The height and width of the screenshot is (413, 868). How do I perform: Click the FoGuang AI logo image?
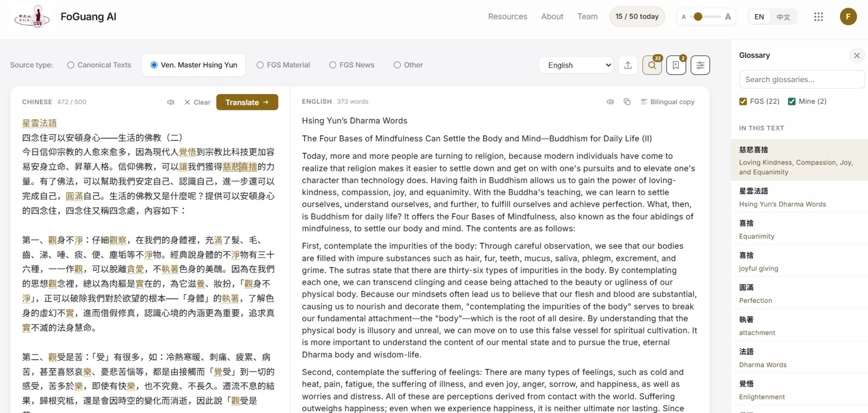pos(32,16)
